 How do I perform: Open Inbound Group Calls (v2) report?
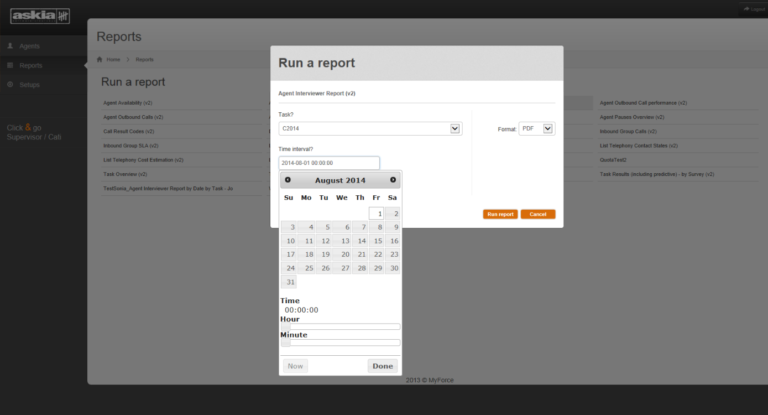(x=628, y=131)
